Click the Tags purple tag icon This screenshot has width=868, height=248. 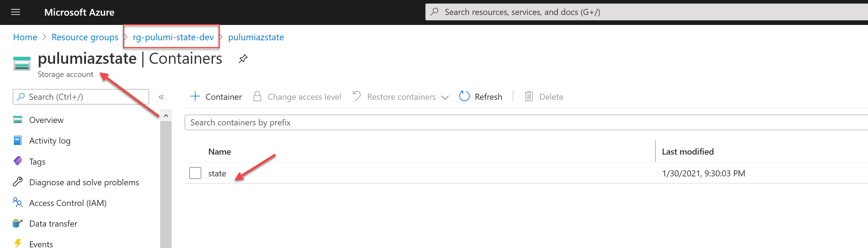(x=17, y=161)
